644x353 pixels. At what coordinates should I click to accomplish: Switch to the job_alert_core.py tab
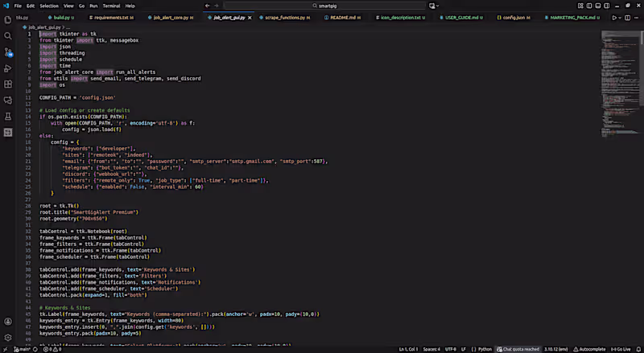pyautogui.click(x=171, y=18)
